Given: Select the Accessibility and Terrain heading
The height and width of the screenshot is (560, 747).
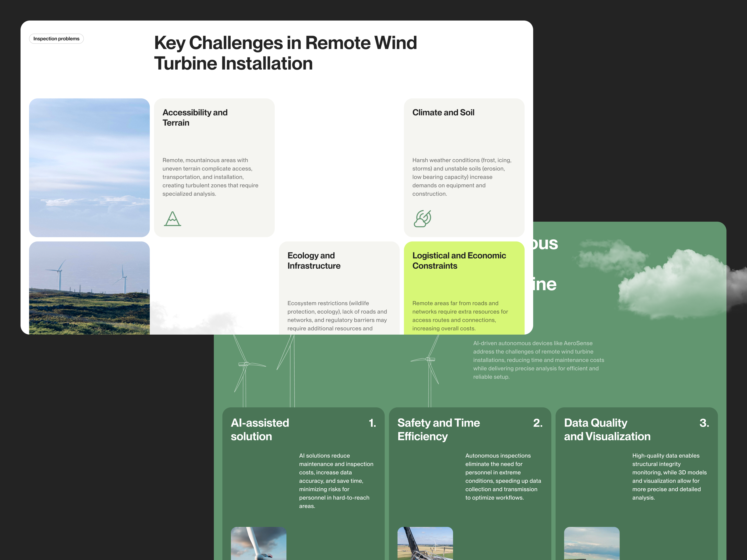Looking at the screenshot, I should 195,117.
